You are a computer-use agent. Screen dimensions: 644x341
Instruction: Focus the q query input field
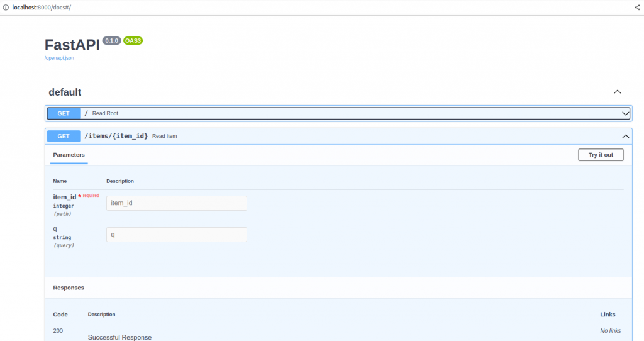point(177,235)
